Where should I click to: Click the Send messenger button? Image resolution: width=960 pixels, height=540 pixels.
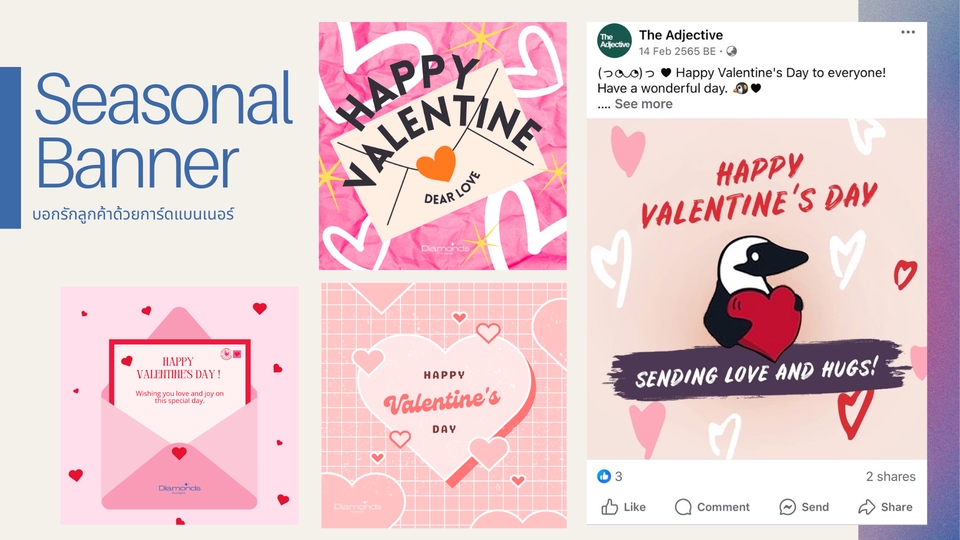click(804, 507)
